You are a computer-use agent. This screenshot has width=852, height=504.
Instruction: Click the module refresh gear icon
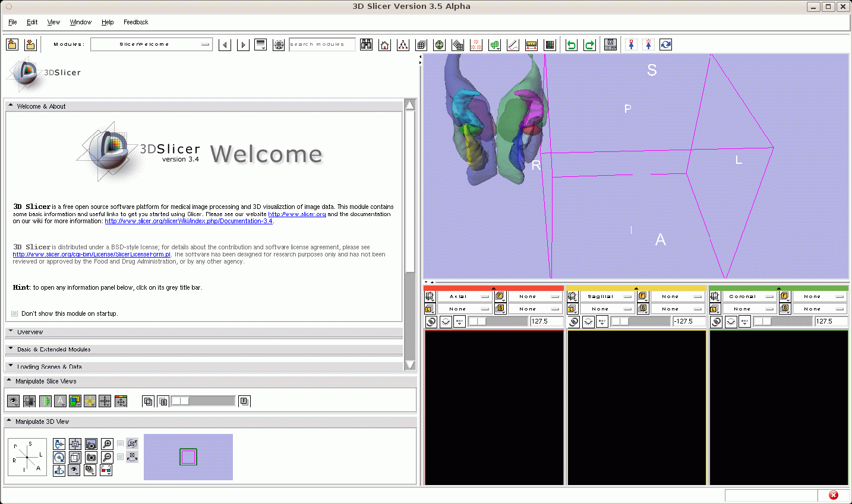coord(279,45)
